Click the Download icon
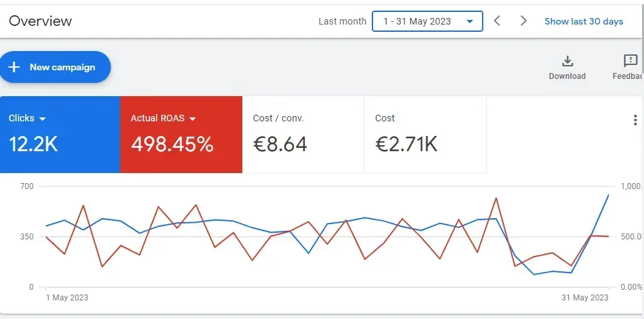Image resolution: width=644 pixels, height=319 pixels. coord(567,62)
